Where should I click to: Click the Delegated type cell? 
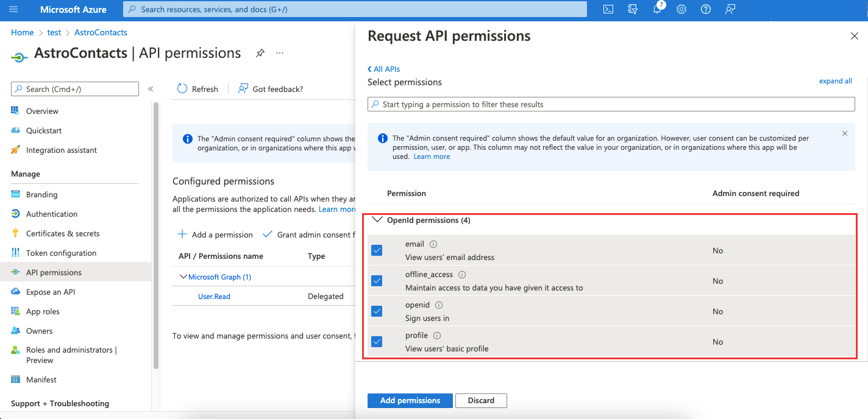[325, 297]
